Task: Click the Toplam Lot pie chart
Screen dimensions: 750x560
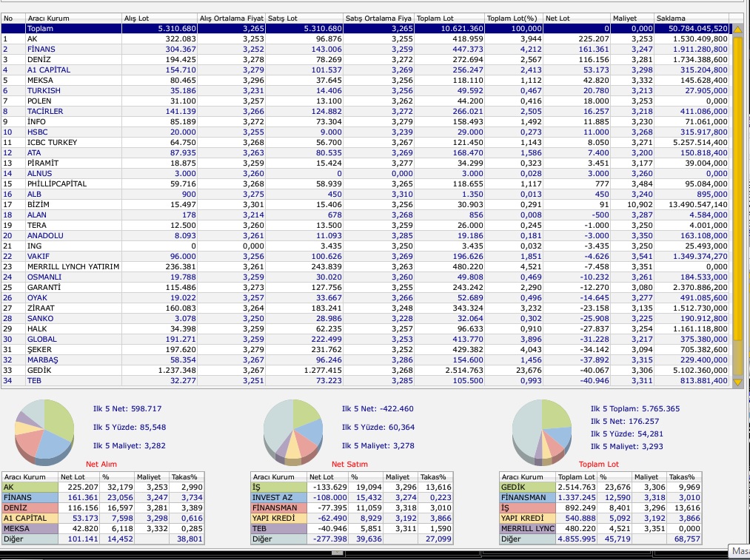Action: point(542,433)
